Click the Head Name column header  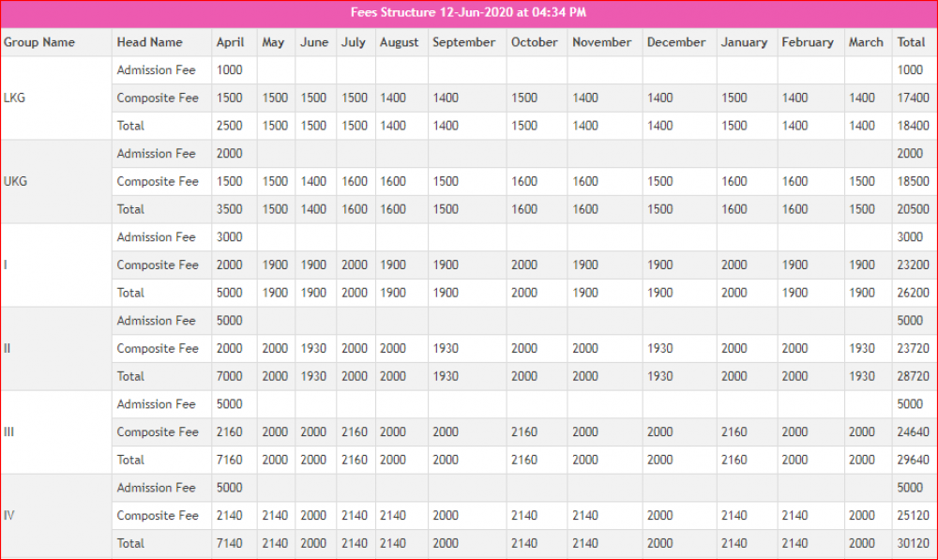(x=150, y=42)
